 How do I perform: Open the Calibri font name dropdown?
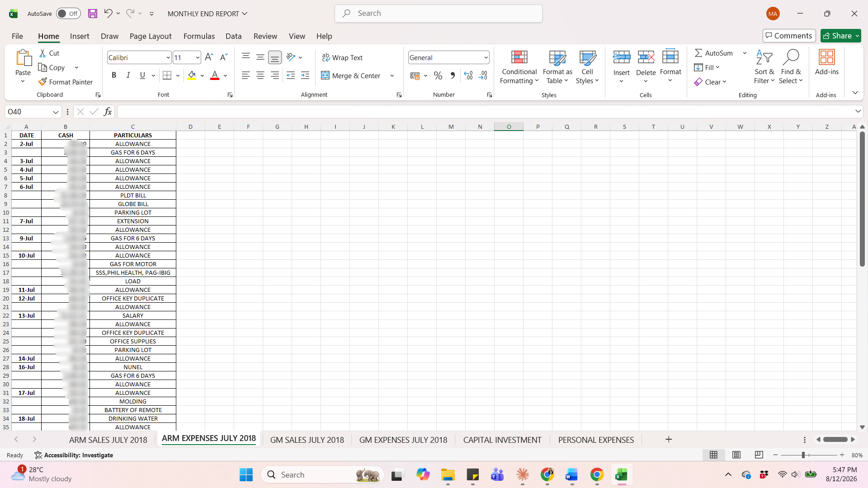pos(168,57)
